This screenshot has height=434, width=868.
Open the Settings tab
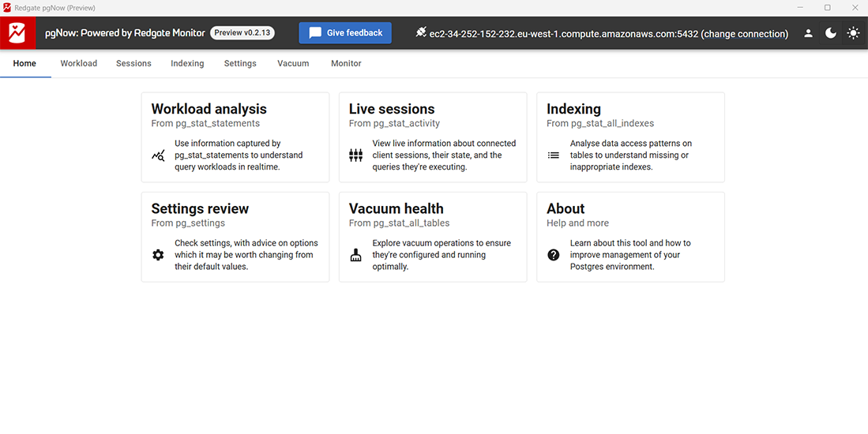(240, 64)
